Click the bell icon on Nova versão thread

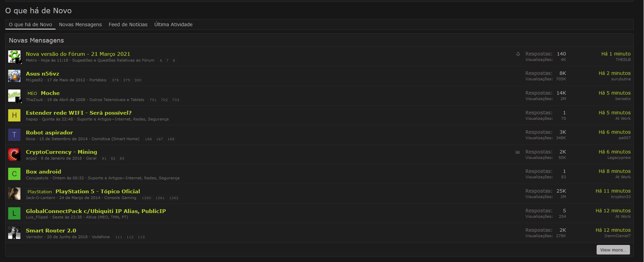point(518,54)
